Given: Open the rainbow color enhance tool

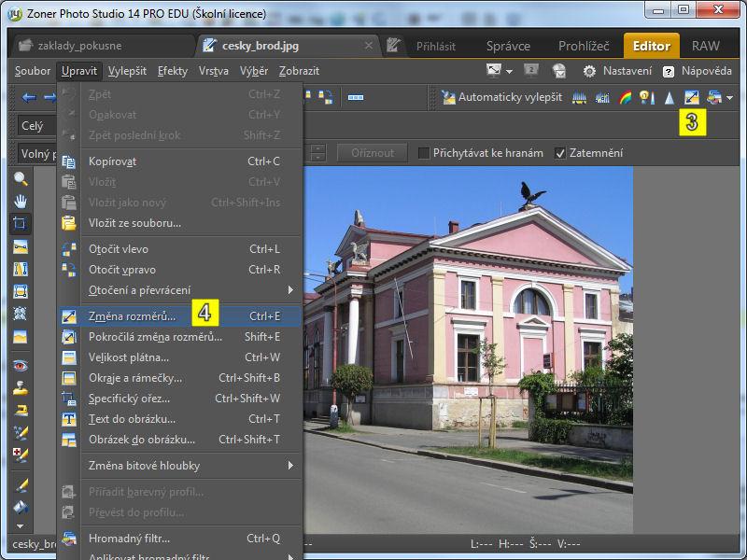Looking at the screenshot, I should point(625,98).
